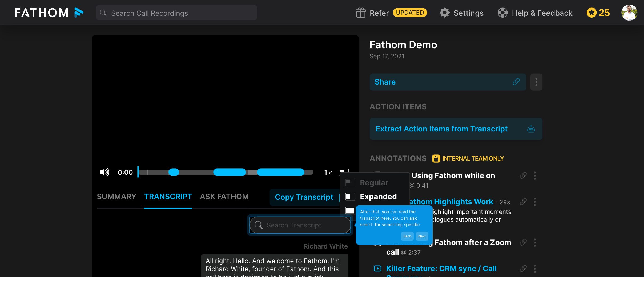
Task: Open 'Killer Feature: CRM sync / Call' highlight
Action: [x=441, y=269]
